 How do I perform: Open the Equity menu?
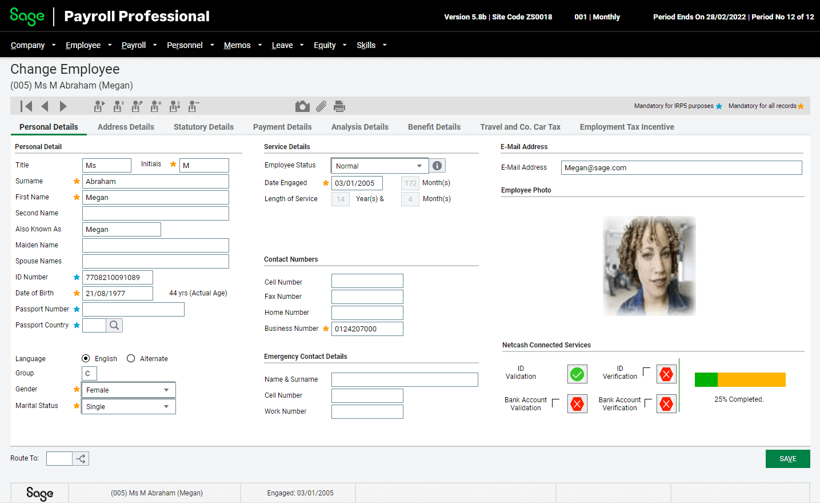point(325,45)
